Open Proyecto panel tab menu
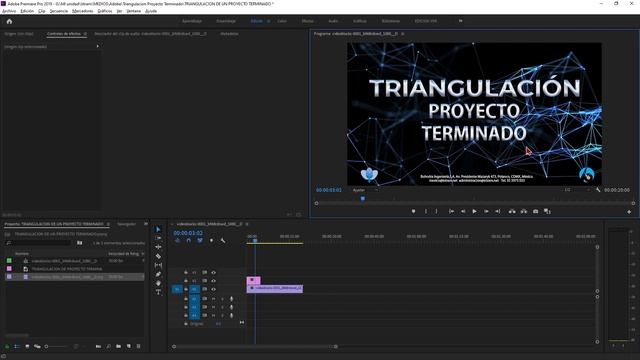 tap(108, 224)
